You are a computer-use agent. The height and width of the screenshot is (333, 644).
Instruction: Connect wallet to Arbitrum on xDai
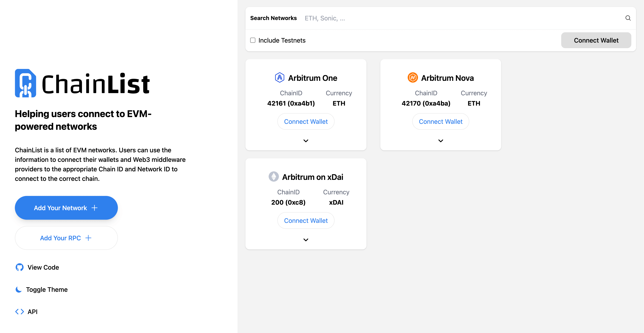306,220
